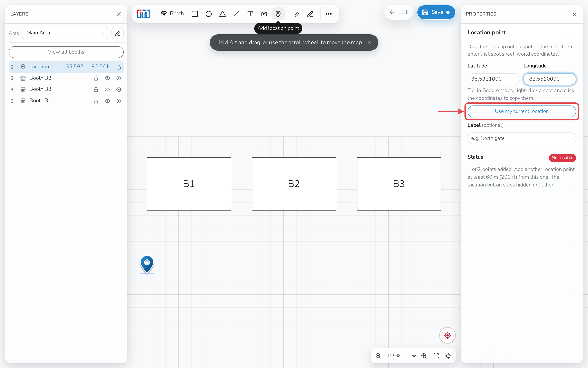
Task: Click the Label optional input field
Action: (x=522, y=138)
